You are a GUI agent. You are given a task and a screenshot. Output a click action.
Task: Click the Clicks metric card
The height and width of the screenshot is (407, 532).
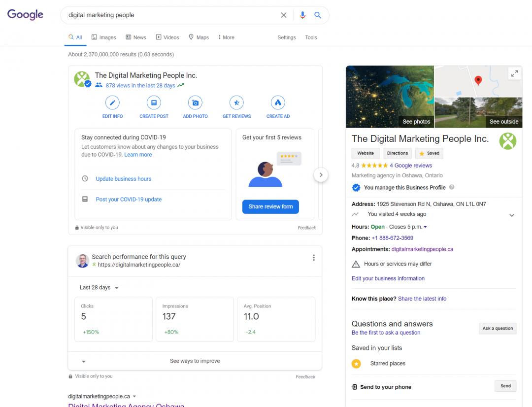(113, 319)
